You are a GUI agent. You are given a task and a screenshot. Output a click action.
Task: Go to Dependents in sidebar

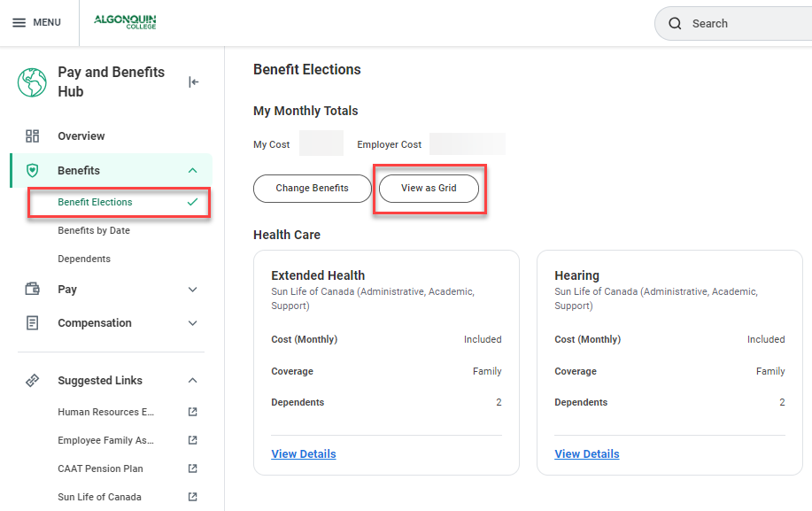coord(84,259)
